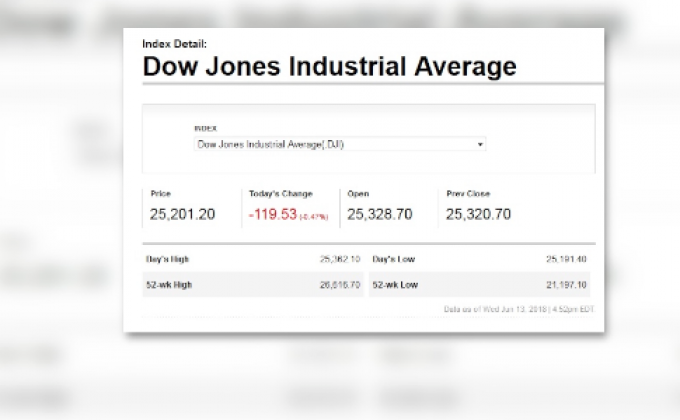Image resolution: width=680 pixels, height=420 pixels.
Task: Click the Day's Low row label
Action: [x=394, y=259]
